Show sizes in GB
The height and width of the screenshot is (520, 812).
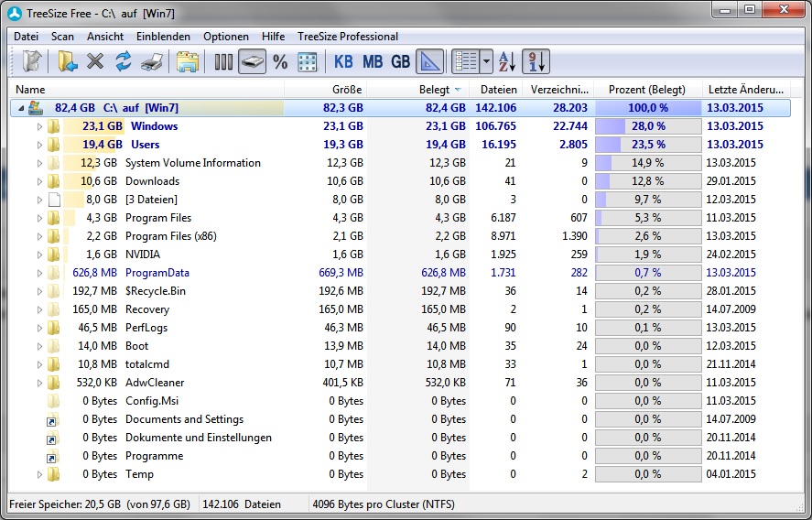(x=400, y=62)
